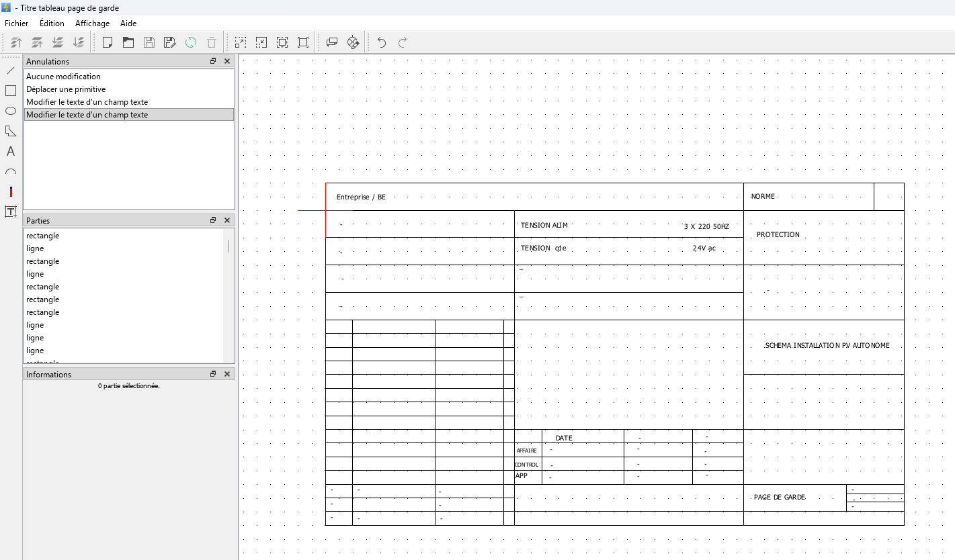
Task: Click the Parties list vertical scrollbar
Action: (x=229, y=295)
